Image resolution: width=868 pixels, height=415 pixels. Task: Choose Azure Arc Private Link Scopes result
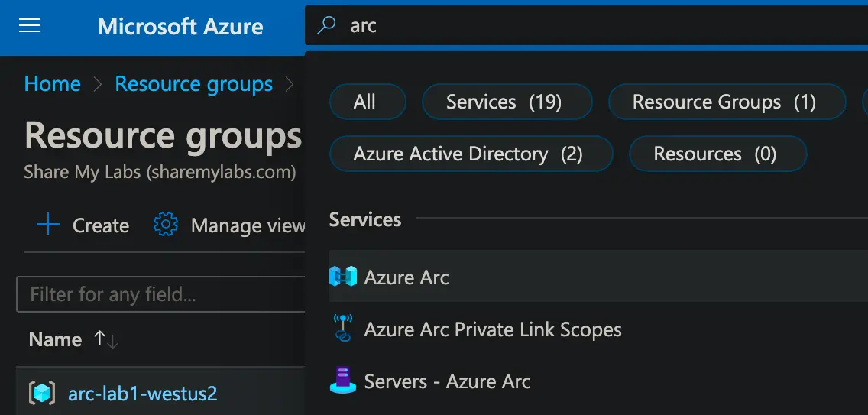tap(493, 329)
